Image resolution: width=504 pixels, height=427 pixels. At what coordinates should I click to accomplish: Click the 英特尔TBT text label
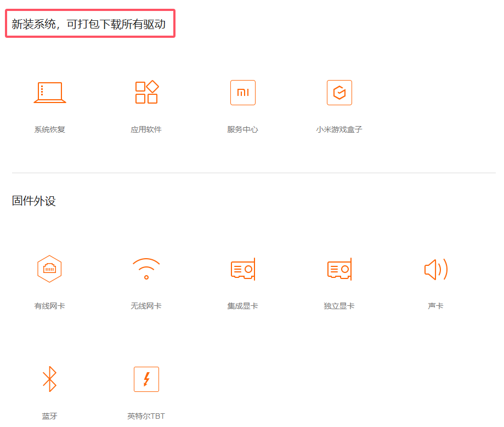[146, 416]
